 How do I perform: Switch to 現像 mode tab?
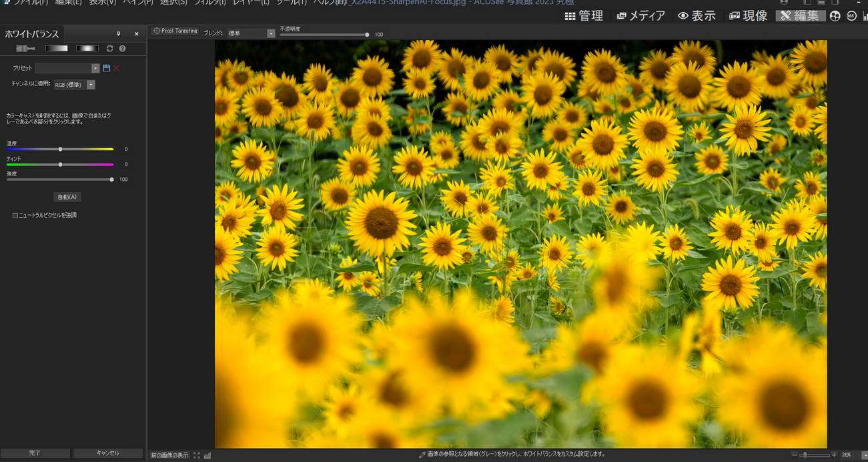pyautogui.click(x=748, y=16)
